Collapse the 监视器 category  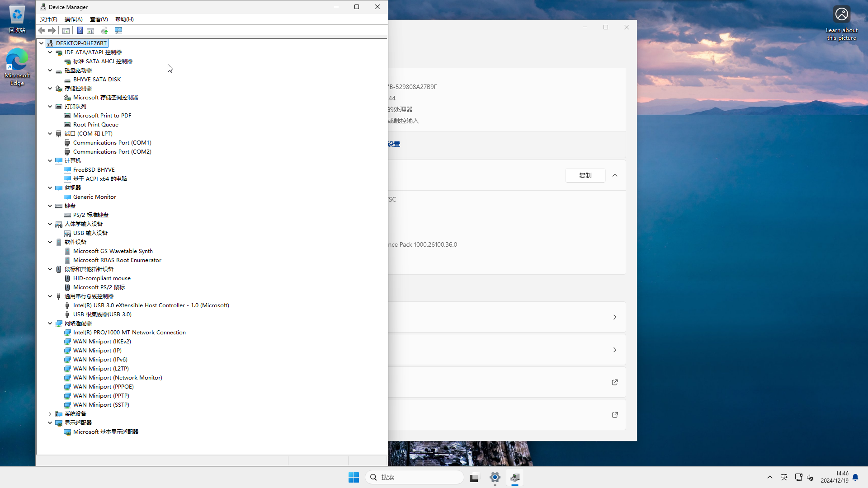pyautogui.click(x=50, y=188)
